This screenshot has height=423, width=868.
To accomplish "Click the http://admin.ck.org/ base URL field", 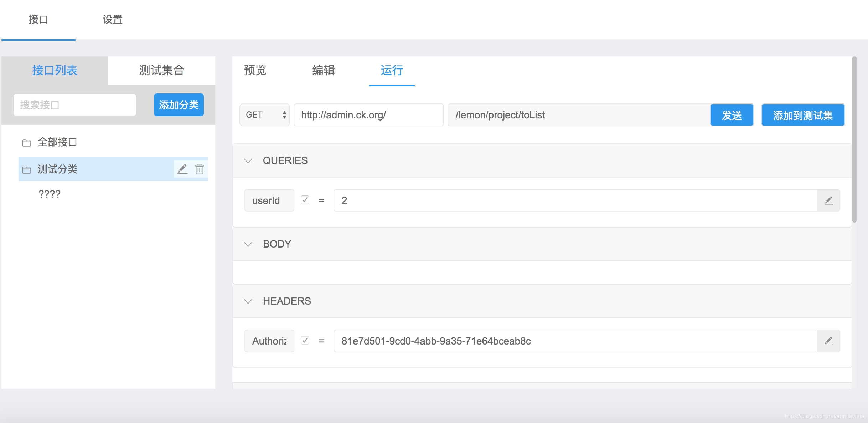I will point(369,115).
